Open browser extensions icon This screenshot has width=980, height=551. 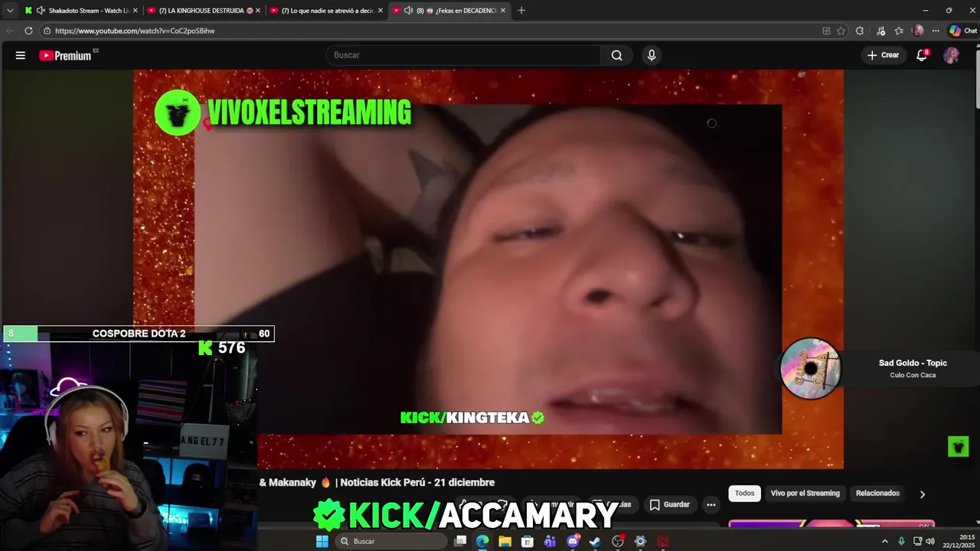coord(860,31)
